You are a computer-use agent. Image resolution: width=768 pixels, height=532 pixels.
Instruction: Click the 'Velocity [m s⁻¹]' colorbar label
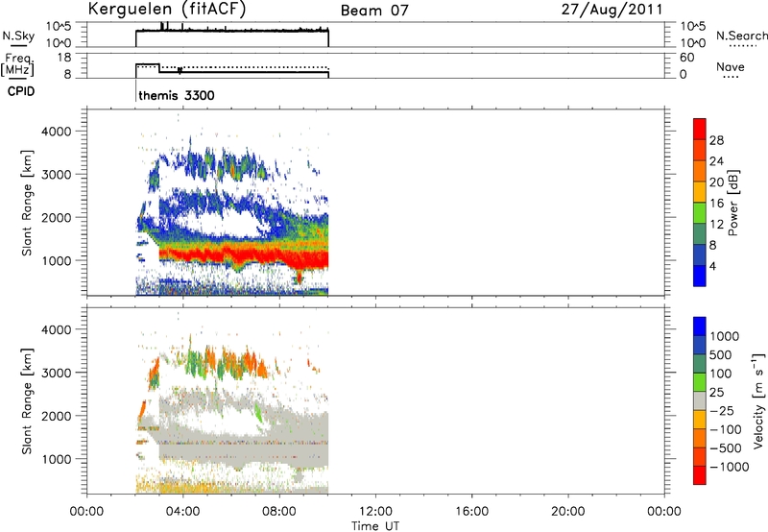click(758, 400)
